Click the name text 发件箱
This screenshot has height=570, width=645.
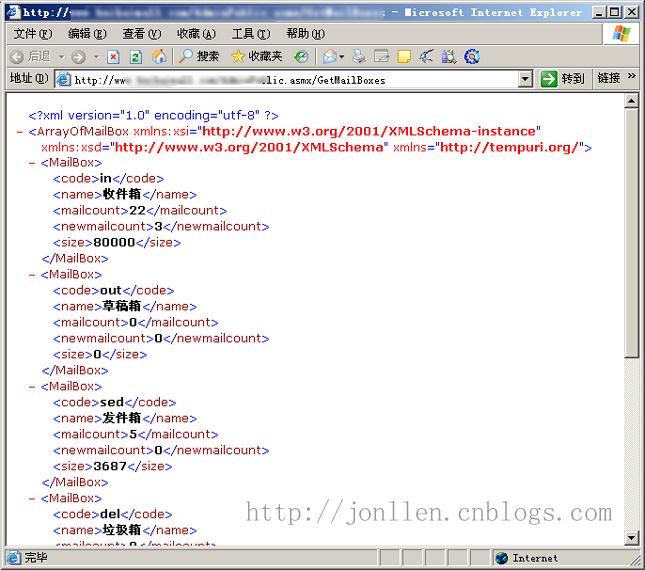[122, 418]
